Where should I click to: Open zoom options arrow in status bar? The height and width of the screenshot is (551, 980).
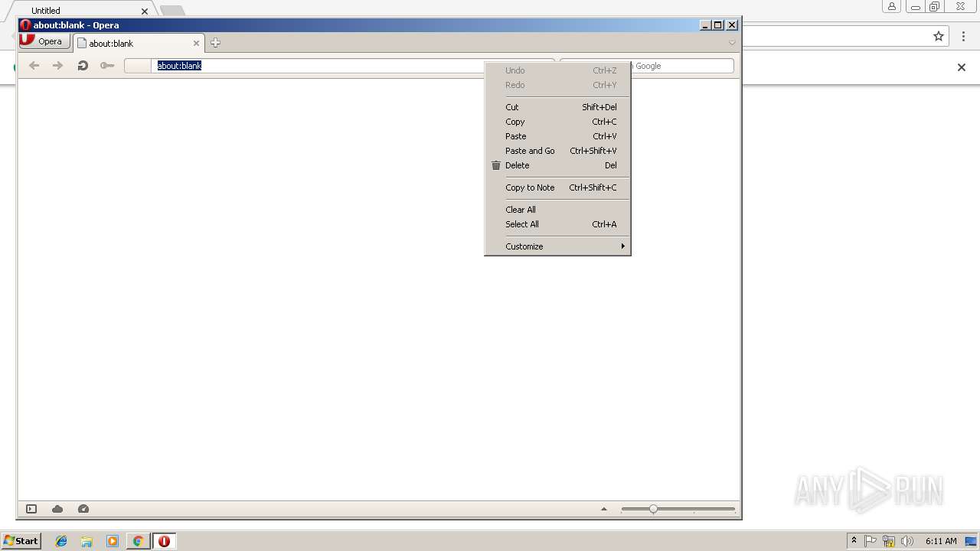coord(603,509)
